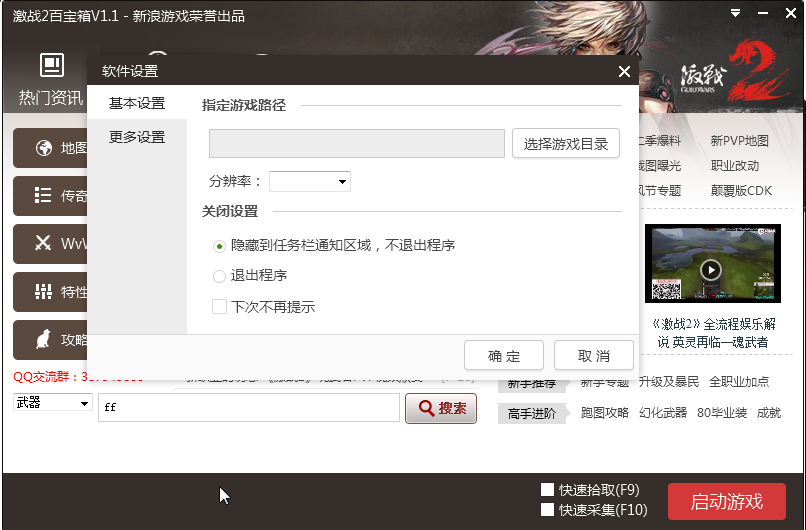Open 职业改动 link
806x530 pixels.
click(x=735, y=166)
